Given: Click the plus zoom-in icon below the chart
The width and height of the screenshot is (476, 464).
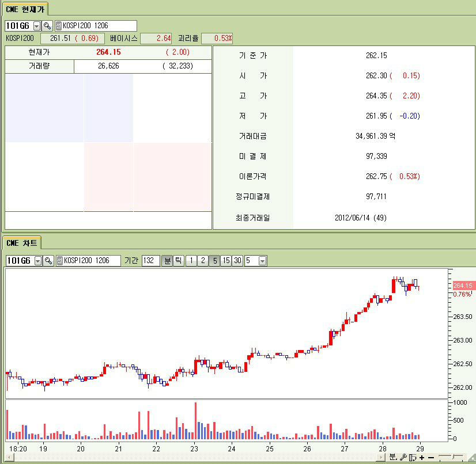Looking at the screenshot, I should pos(422,457).
